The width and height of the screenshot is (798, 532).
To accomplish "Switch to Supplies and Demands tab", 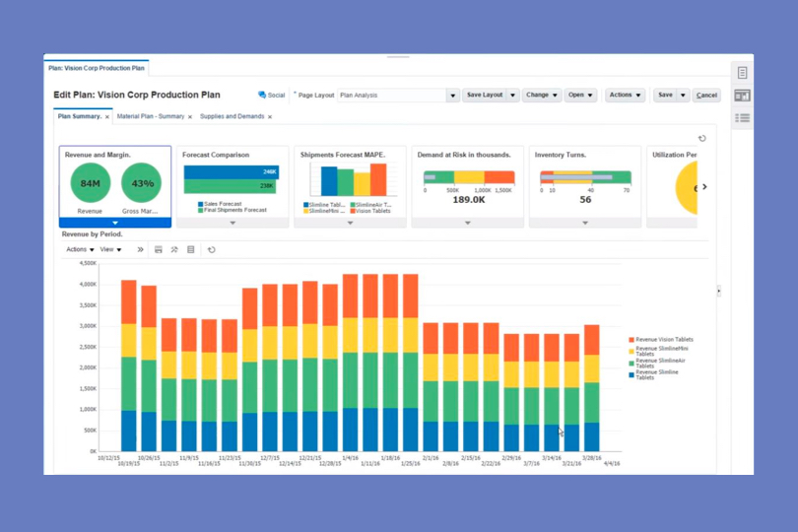I will click(x=233, y=116).
